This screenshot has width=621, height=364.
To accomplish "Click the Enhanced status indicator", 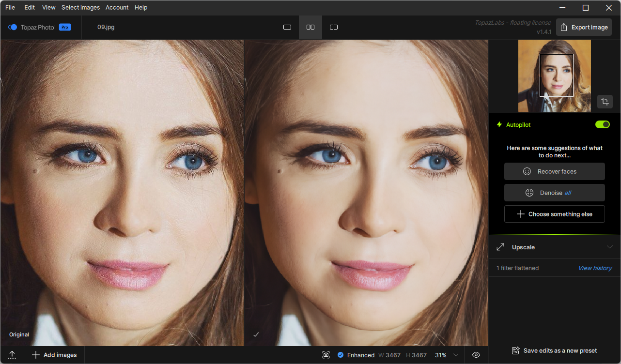I will click(356, 355).
